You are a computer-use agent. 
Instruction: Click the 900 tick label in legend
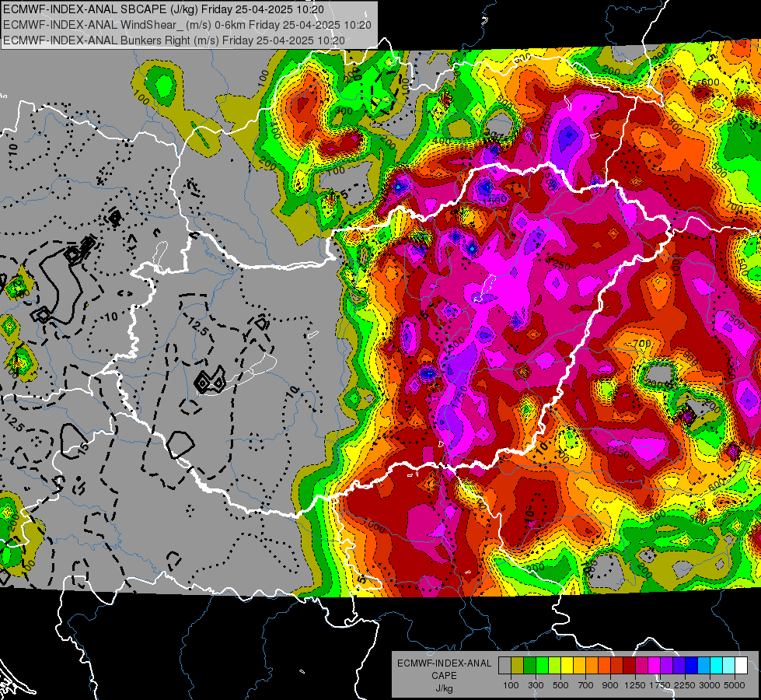(x=610, y=685)
